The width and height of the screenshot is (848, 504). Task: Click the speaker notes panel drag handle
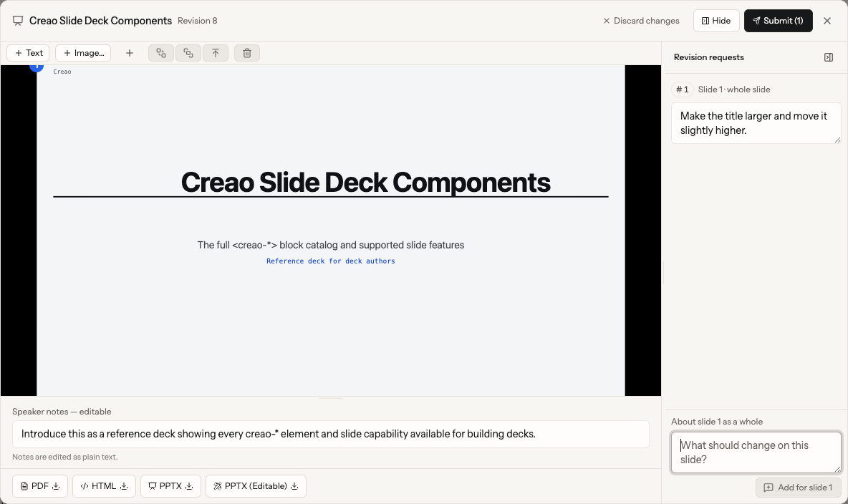330,398
